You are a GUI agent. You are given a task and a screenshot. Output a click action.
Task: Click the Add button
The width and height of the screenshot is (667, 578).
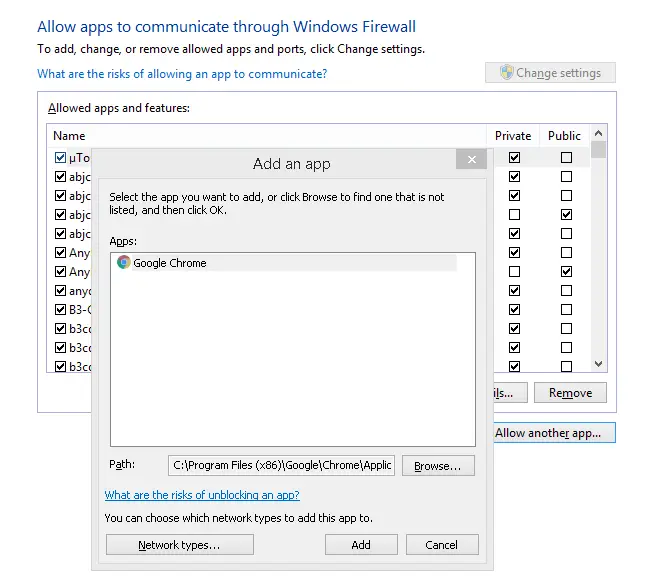(361, 545)
